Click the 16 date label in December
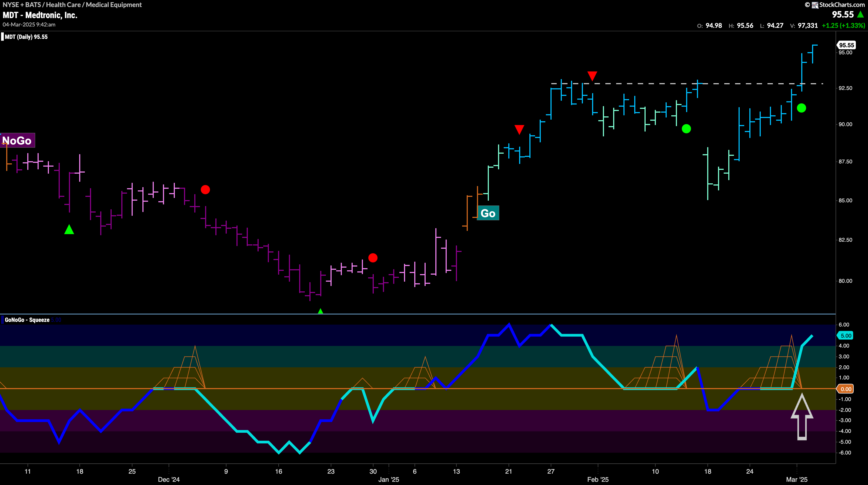This screenshot has width=868, height=485. click(279, 471)
